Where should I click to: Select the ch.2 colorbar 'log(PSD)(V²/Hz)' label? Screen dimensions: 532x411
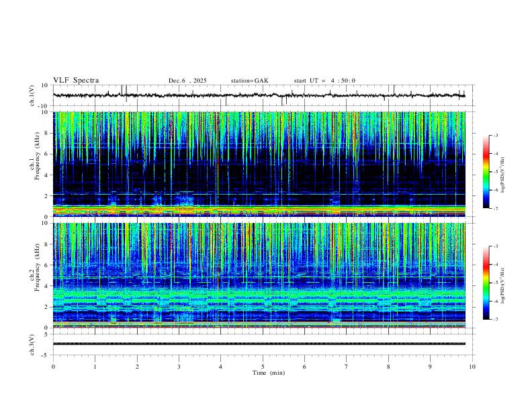click(503, 285)
